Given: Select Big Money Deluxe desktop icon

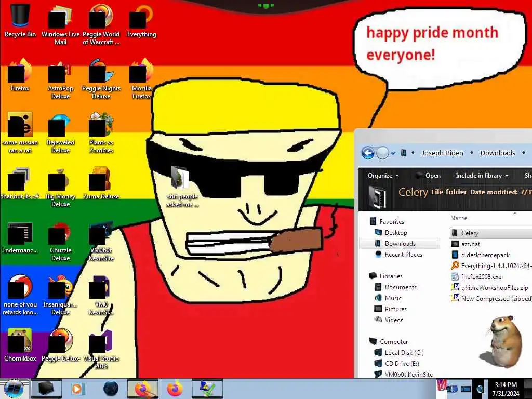Looking at the screenshot, I should (60, 187).
